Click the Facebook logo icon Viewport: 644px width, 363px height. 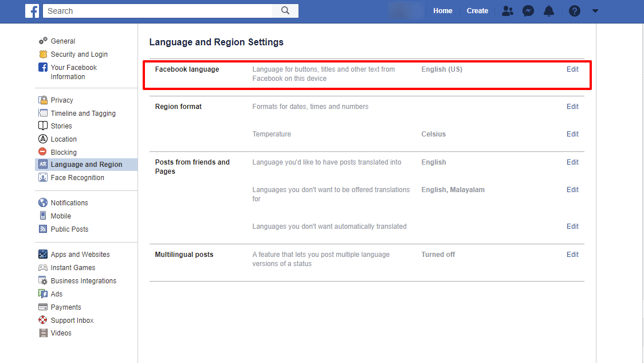click(32, 11)
